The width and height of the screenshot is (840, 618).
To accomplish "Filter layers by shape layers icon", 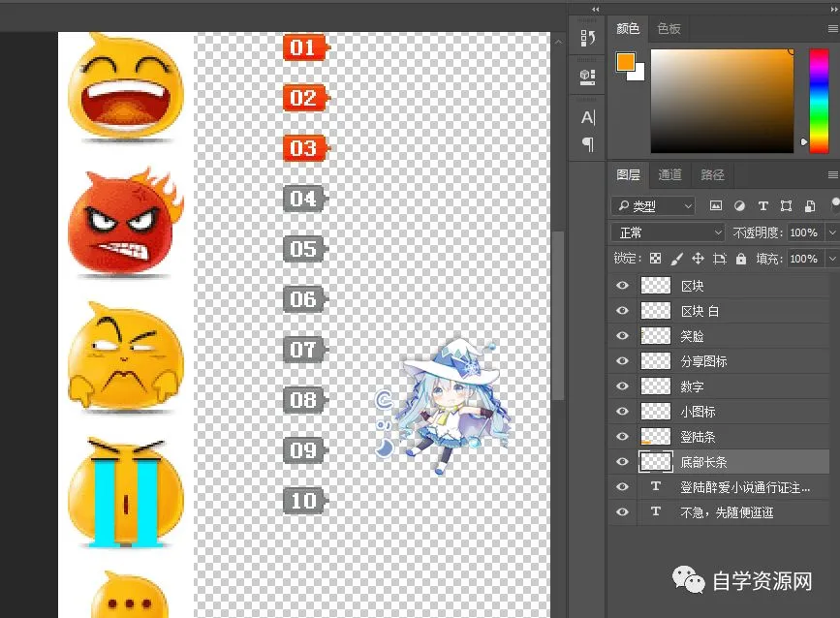I will 786,205.
